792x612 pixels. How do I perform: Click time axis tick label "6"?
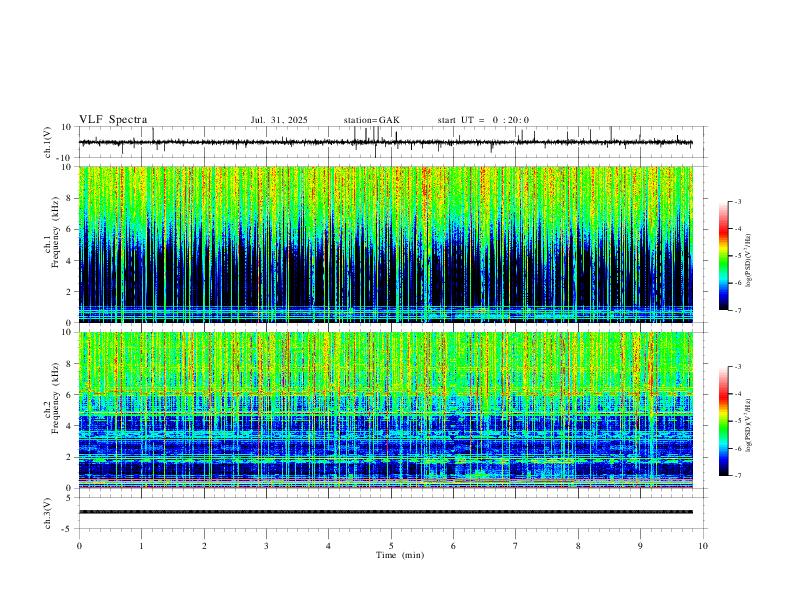point(454,546)
